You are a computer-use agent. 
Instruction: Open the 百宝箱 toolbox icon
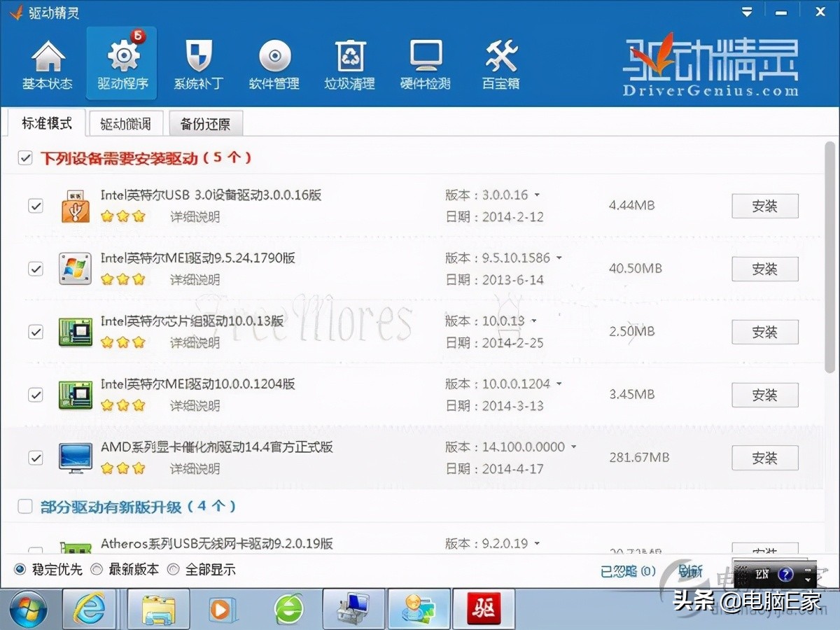pos(500,63)
